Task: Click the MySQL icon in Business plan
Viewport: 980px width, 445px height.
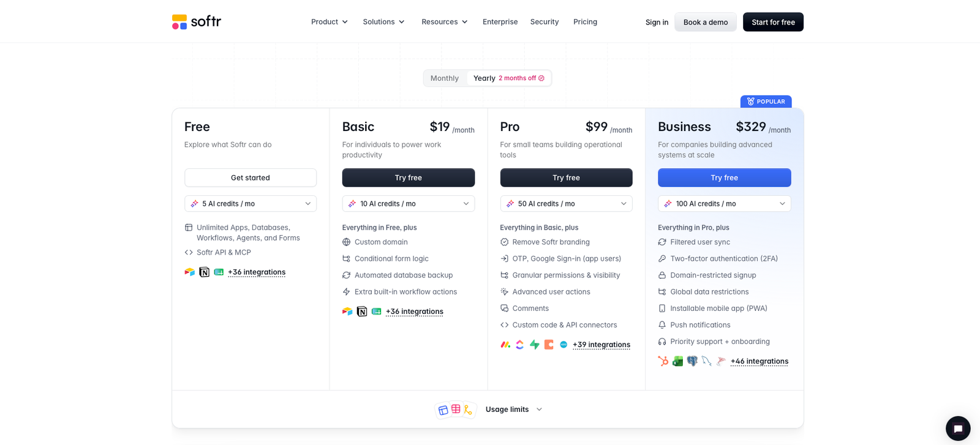Action: (707, 361)
